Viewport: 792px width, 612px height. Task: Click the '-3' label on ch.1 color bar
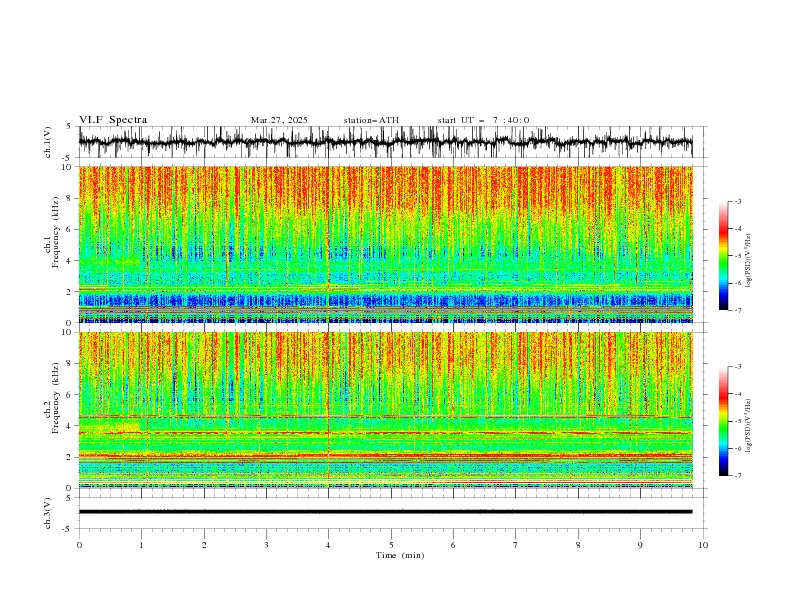coord(737,201)
